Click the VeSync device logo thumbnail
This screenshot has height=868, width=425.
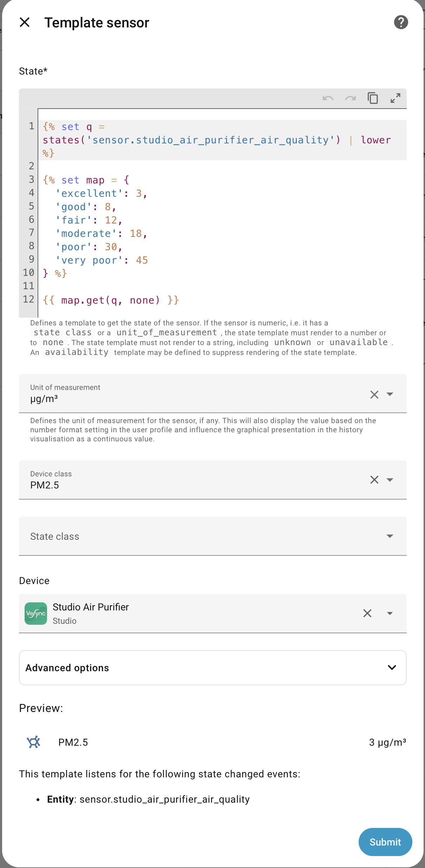coord(36,614)
